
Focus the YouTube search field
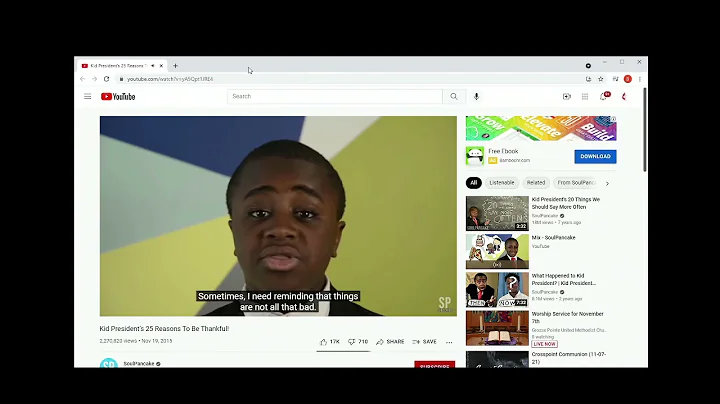(x=335, y=96)
